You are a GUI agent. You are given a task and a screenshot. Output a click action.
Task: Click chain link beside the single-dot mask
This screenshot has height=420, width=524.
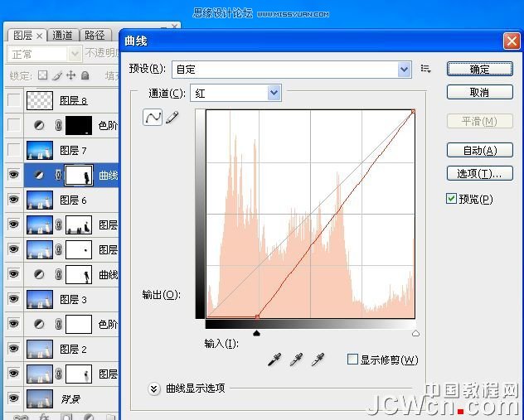59,249
